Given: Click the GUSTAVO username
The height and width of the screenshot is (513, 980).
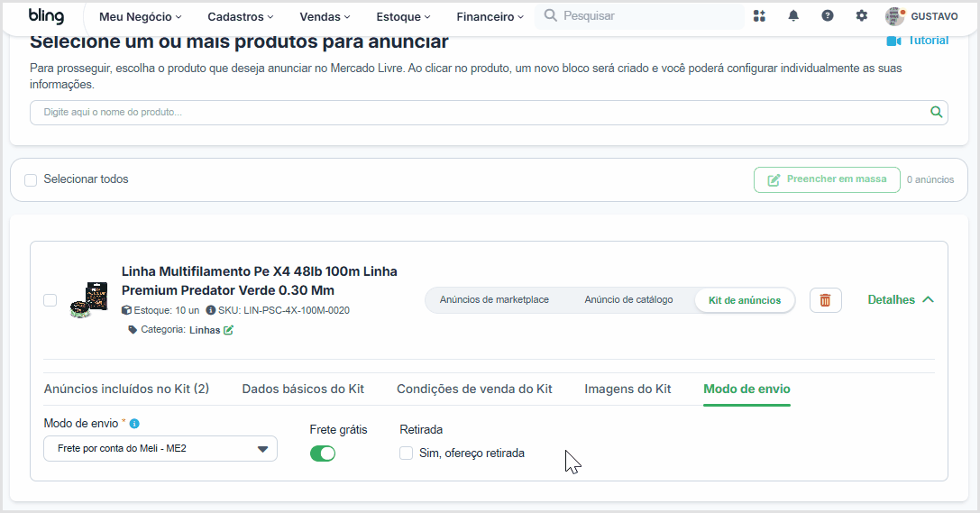Looking at the screenshot, I should [x=934, y=16].
